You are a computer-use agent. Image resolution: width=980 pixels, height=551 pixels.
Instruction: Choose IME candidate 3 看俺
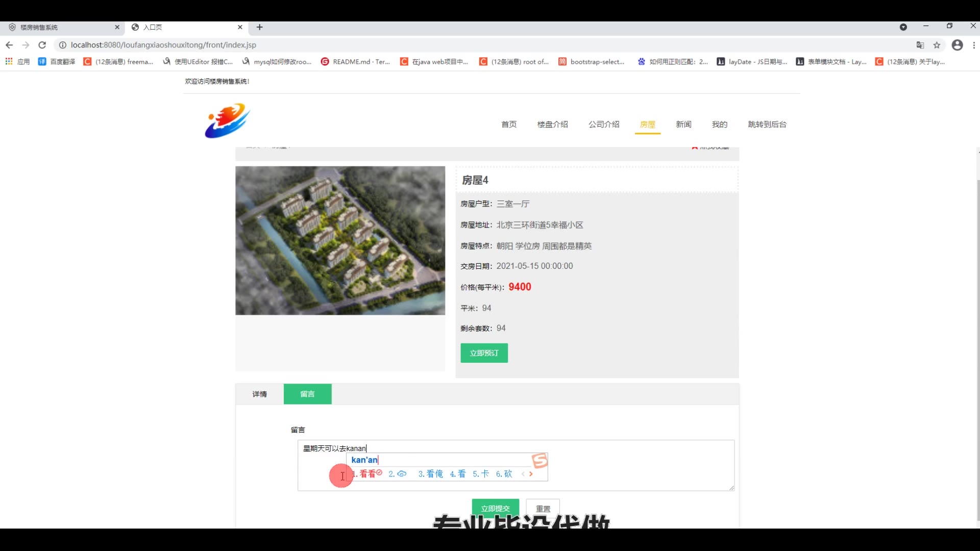431,474
